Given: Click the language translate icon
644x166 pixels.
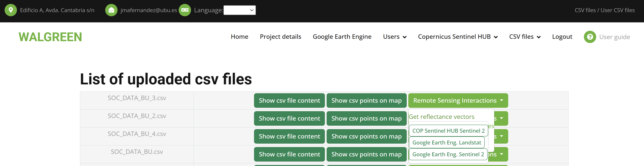Looking at the screenshot, I should point(185,10).
